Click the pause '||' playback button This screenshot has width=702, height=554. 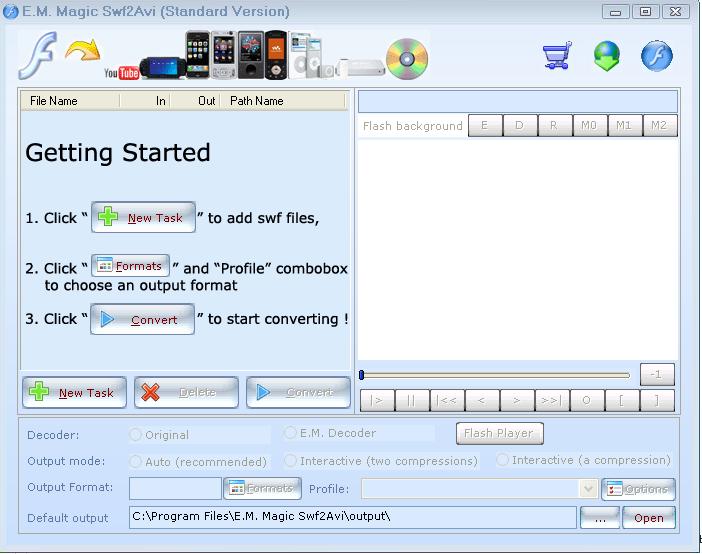click(x=412, y=400)
